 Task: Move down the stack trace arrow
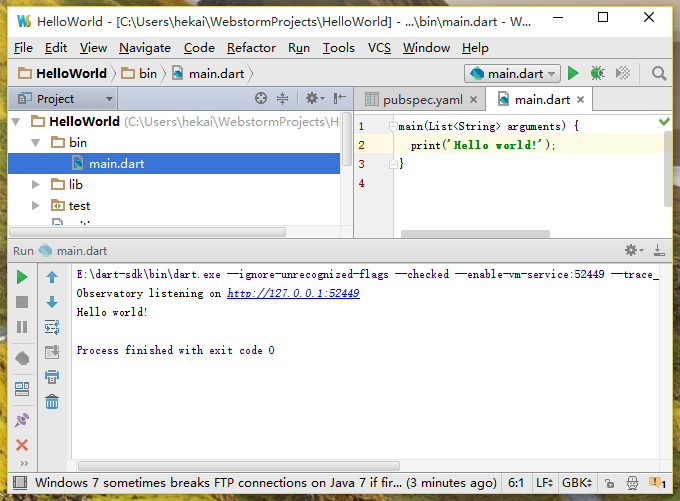tap(52, 302)
